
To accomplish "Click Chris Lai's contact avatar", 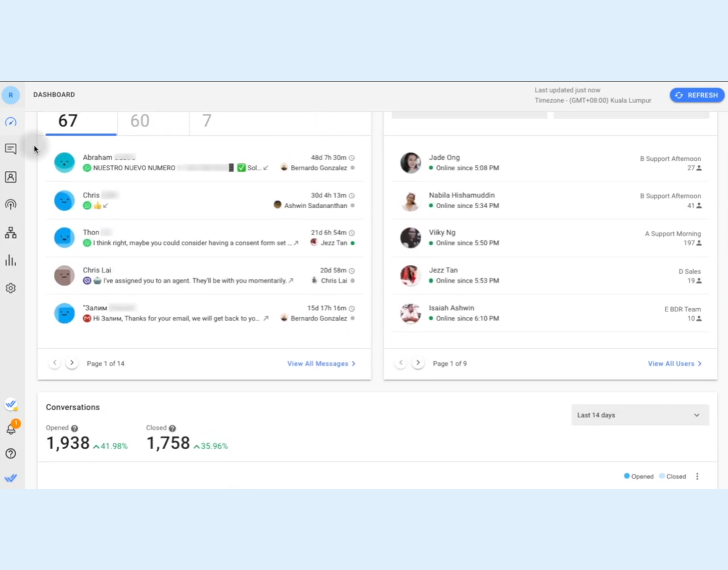I will tap(64, 275).
